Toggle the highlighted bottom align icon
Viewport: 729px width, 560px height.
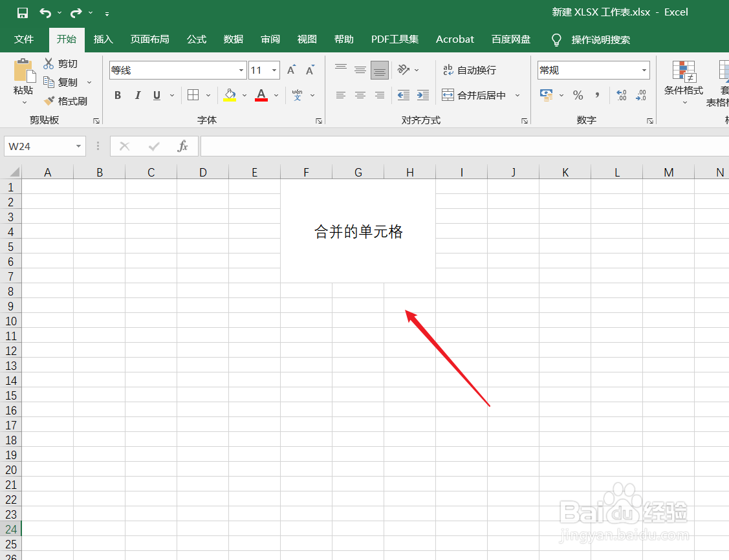[379, 70]
